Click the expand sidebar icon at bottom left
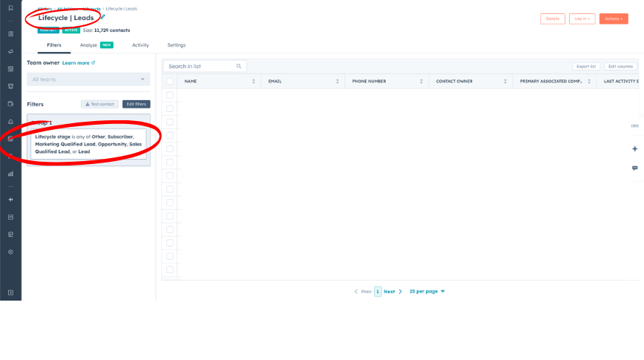644x360 pixels. 10,293
